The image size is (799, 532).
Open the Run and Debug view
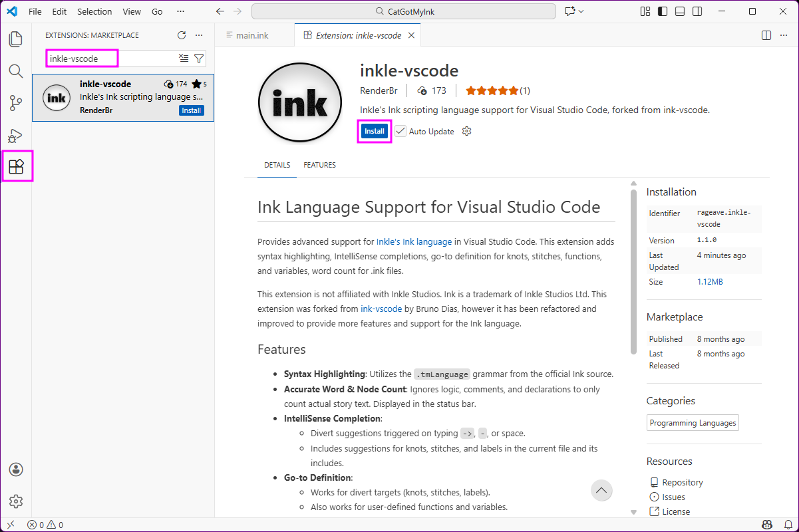16,136
